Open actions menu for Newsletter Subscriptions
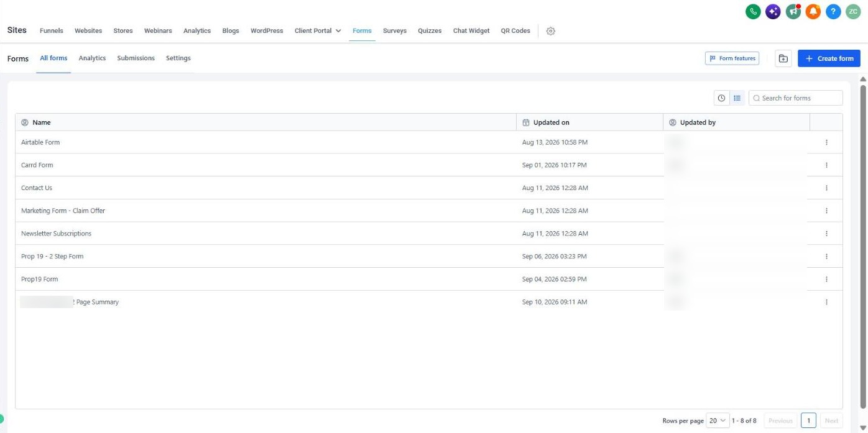 (826, 234)
